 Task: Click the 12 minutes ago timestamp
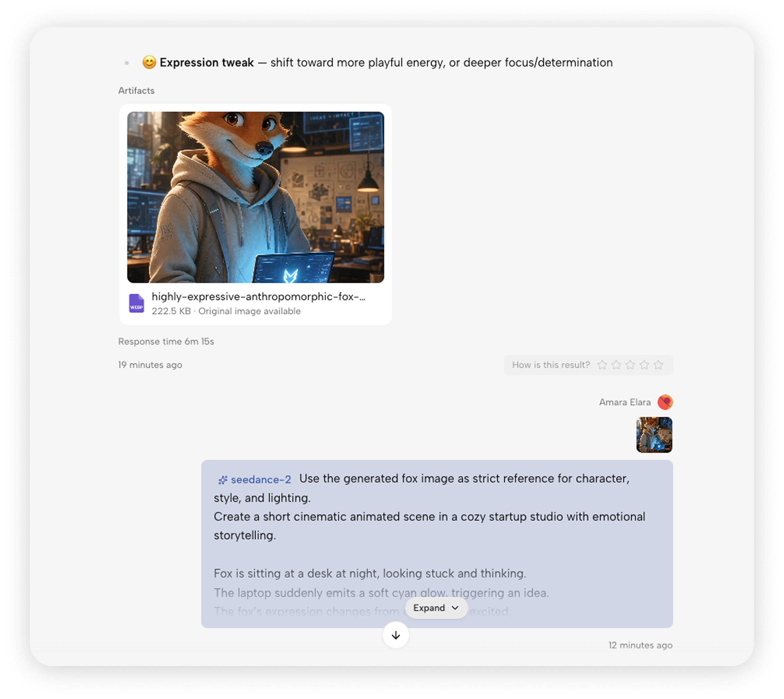click(x=641, y=645)
